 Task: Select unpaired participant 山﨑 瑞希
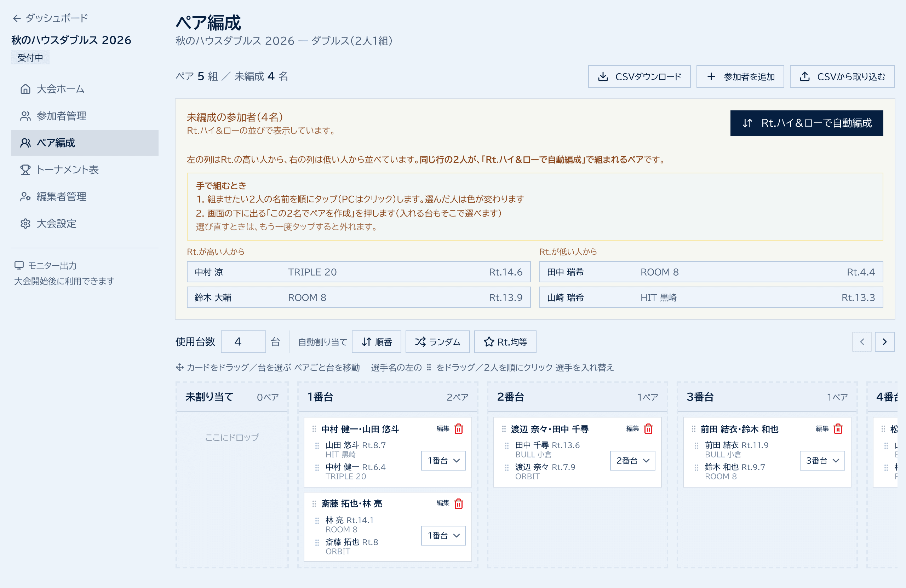[711, 297]
